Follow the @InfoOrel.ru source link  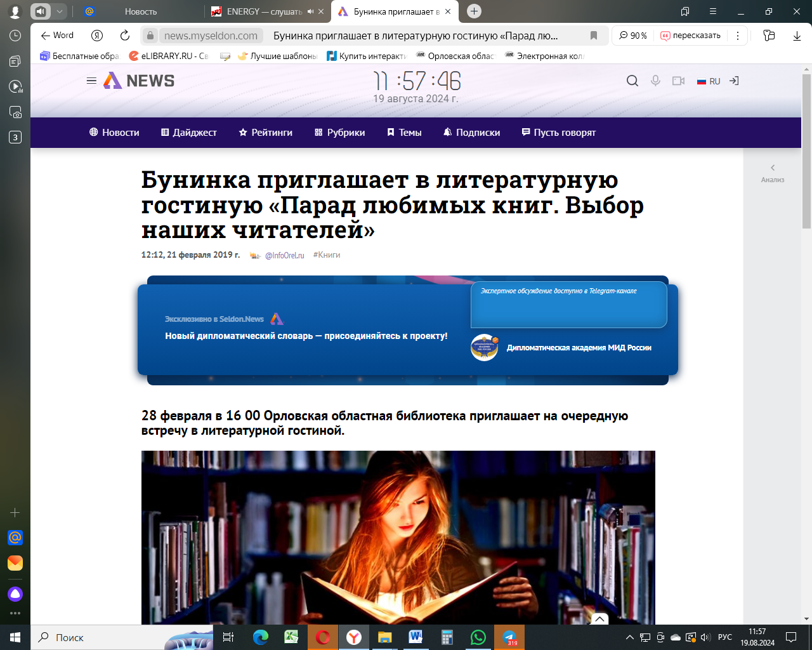(284, 255)
